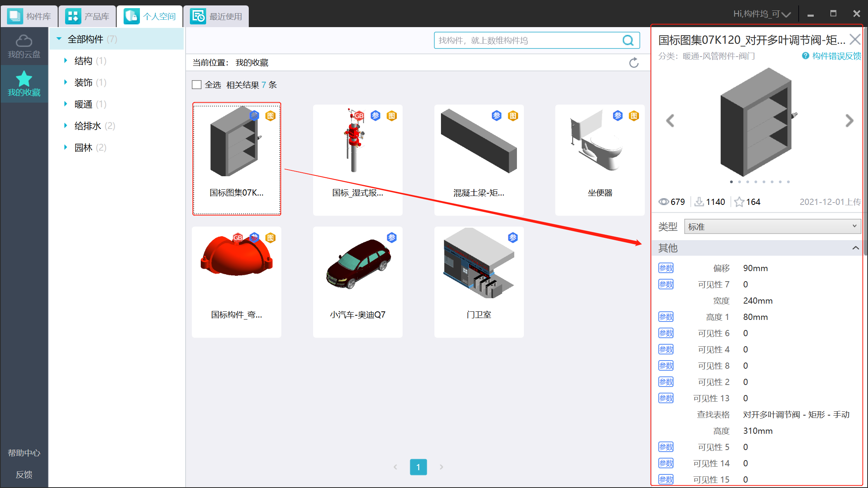
Task: Click the 高度 value 310mm
Action: coord(758,431)
